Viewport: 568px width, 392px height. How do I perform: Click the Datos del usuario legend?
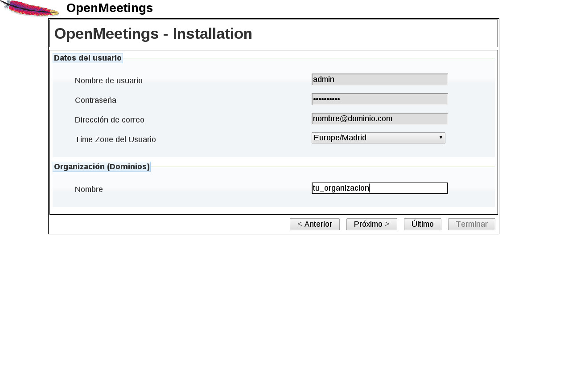point(88,58)
